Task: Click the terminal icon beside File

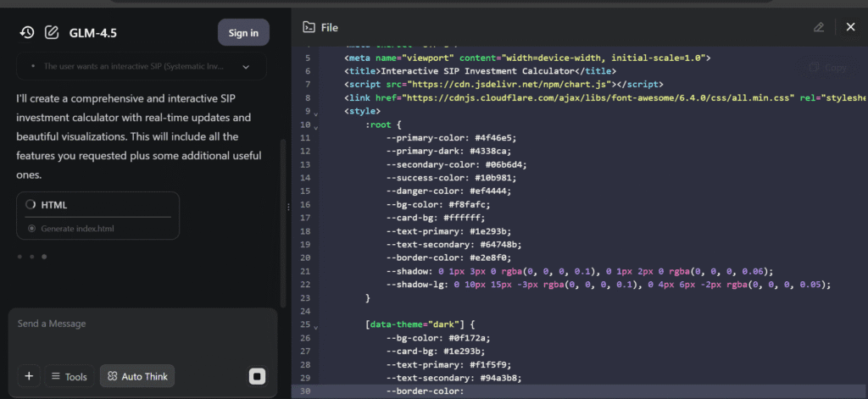Action: 309,27
